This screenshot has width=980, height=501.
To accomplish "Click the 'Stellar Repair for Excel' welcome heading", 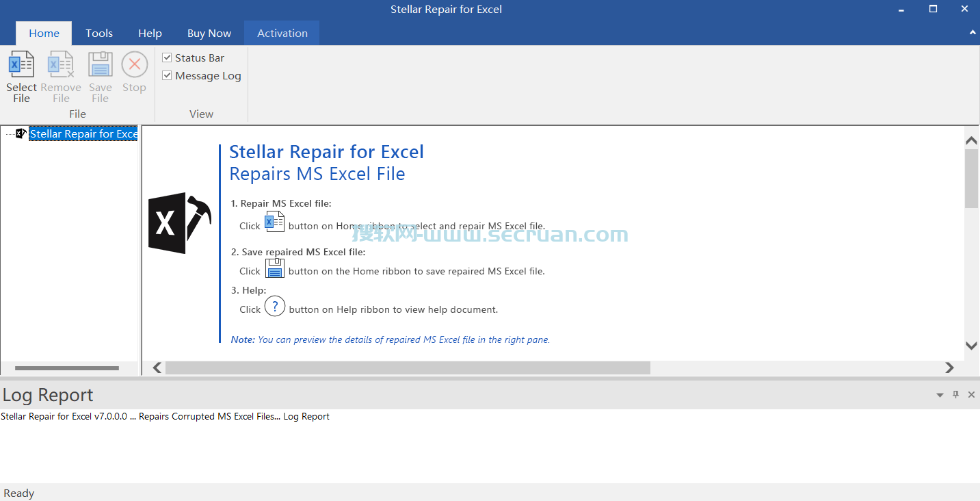I will 326,152.
